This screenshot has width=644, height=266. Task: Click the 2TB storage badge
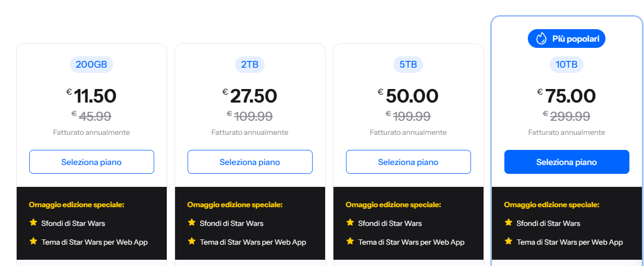click(250, 65)
